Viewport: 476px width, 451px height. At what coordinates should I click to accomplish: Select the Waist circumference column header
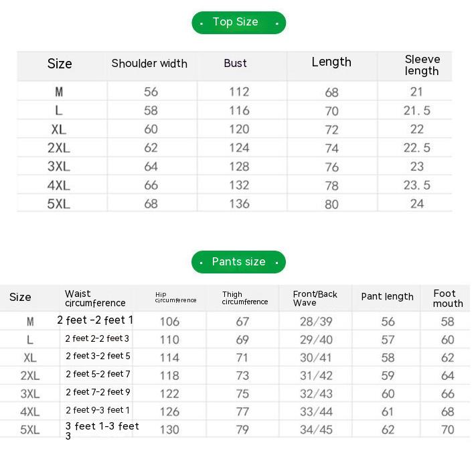coord(95,298)
